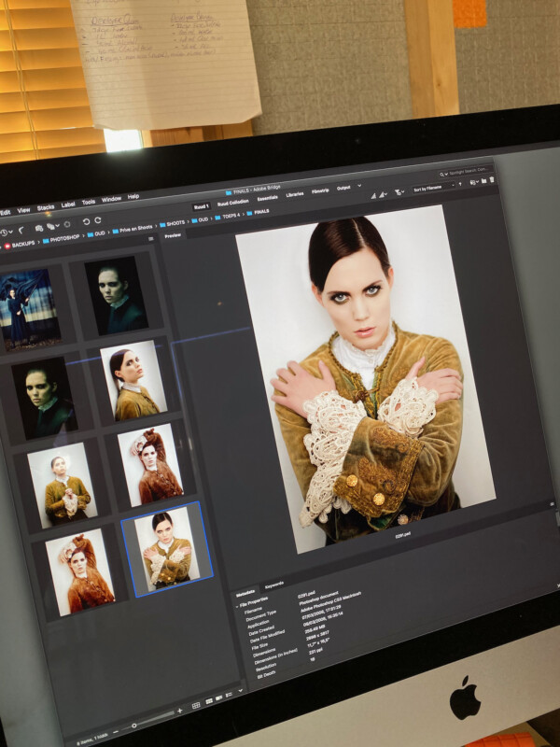Click the thumbnail size slider

(149, 721)
